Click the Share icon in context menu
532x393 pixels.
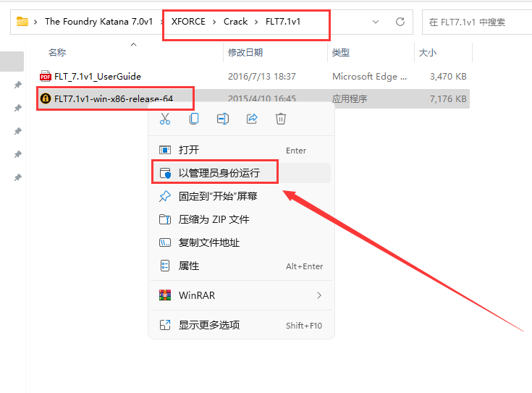252,119
